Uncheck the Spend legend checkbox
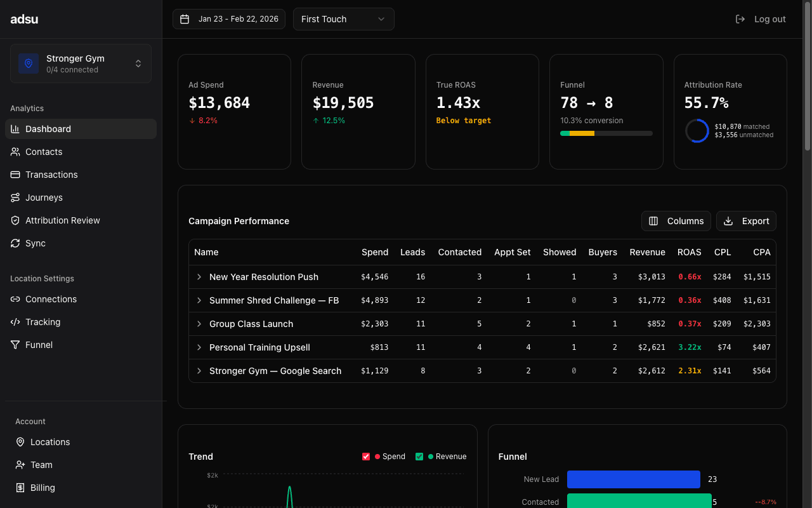This screenshot has width=812, height=508. click(366, 456)
